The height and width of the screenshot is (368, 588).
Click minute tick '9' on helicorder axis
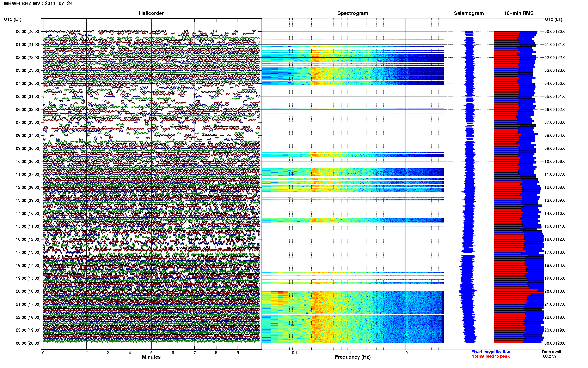[x=238, y=353]
